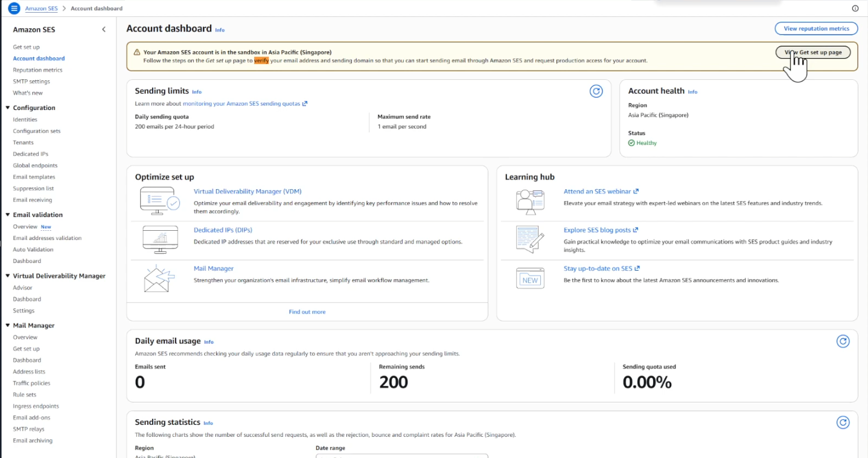
Task: Go to Identities under Configuration
Action: (x=25, y=120)
